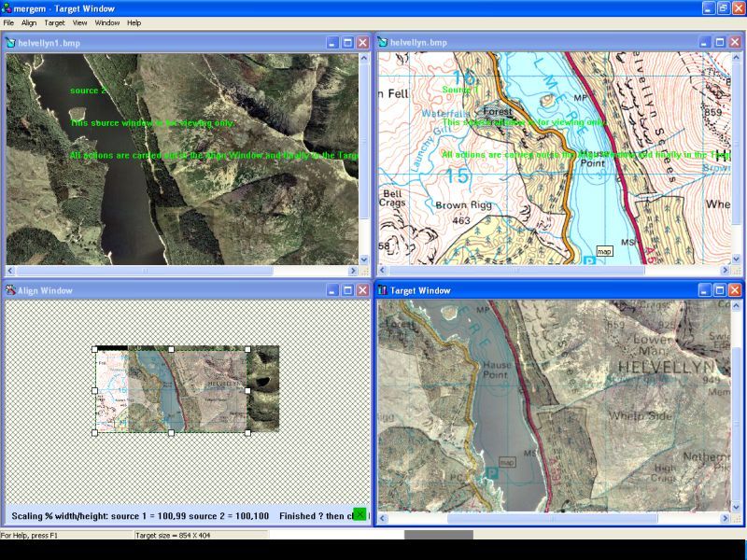Click the down scroll arrow in Target Window
Viewport: 747px width, 560px height.
point(736,507)
